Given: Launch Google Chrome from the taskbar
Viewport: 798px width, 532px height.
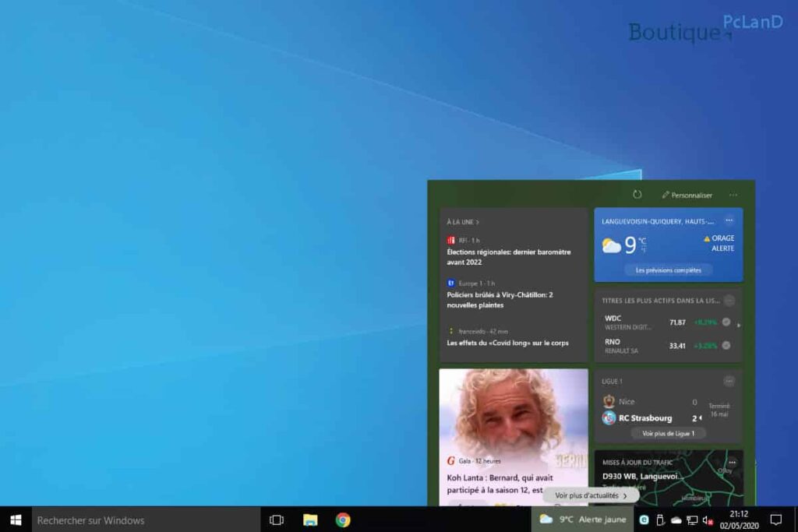Looking at the screenshot, I should pos(343,520).
